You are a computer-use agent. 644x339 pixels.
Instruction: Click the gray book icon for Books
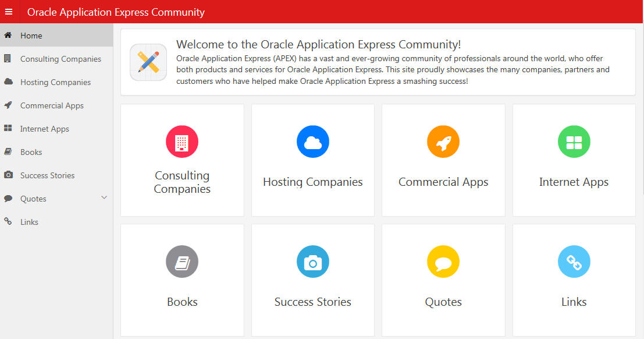coord(182,262)
